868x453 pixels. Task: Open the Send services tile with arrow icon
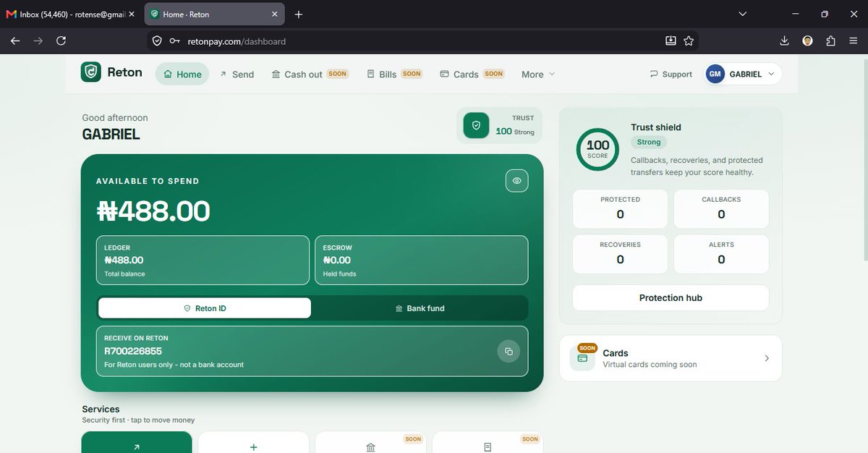[137, 442]
